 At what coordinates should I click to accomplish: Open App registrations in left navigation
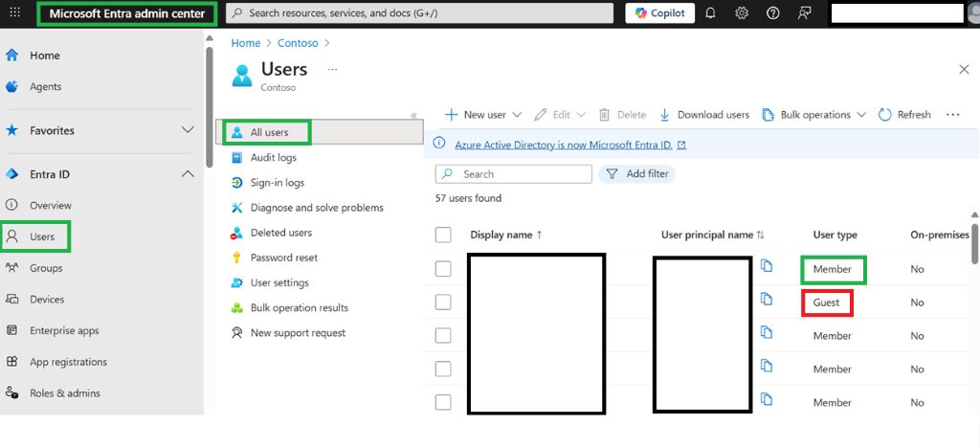68,362
